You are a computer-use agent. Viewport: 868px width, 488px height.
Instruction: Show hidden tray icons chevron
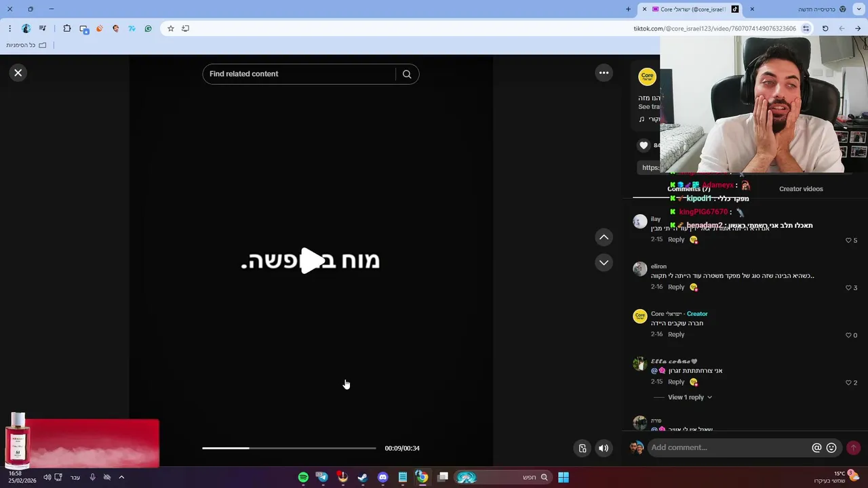tap(121, 477)
